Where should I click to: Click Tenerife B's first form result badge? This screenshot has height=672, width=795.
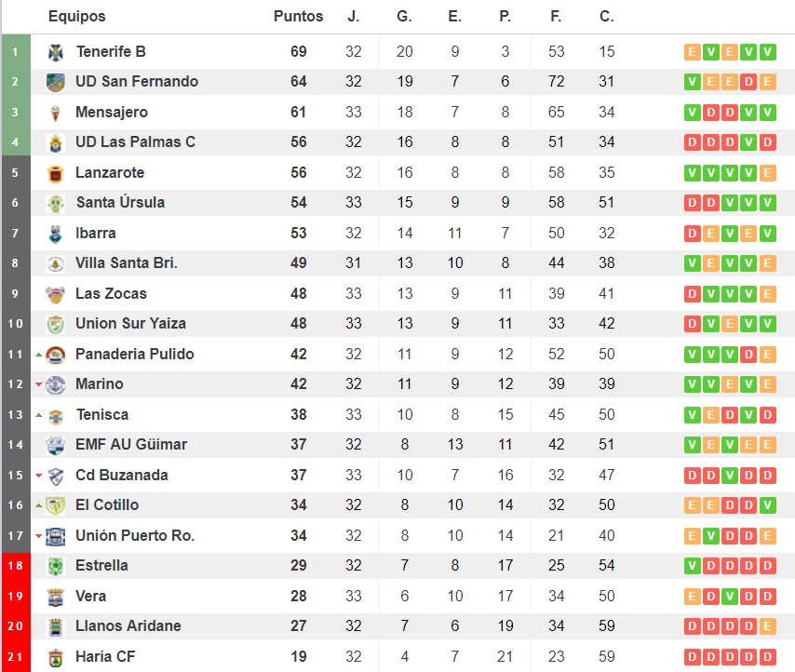click(692, 52)
